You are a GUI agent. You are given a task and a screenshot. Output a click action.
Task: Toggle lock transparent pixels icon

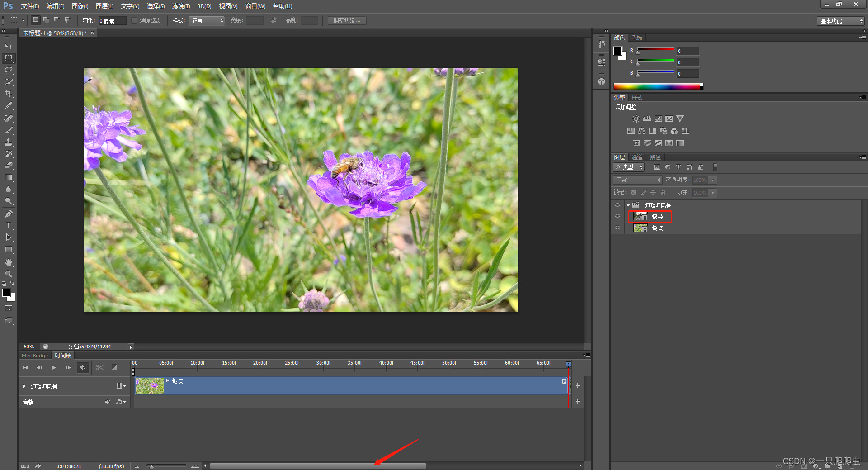tap(633, 193)
